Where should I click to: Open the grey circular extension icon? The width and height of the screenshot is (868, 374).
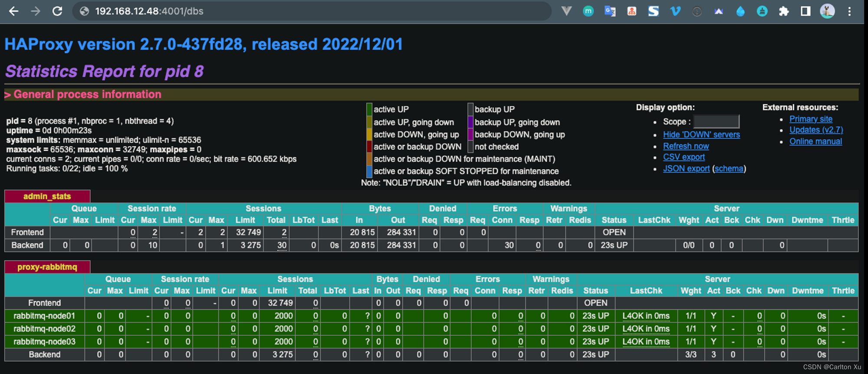point(697,12)
